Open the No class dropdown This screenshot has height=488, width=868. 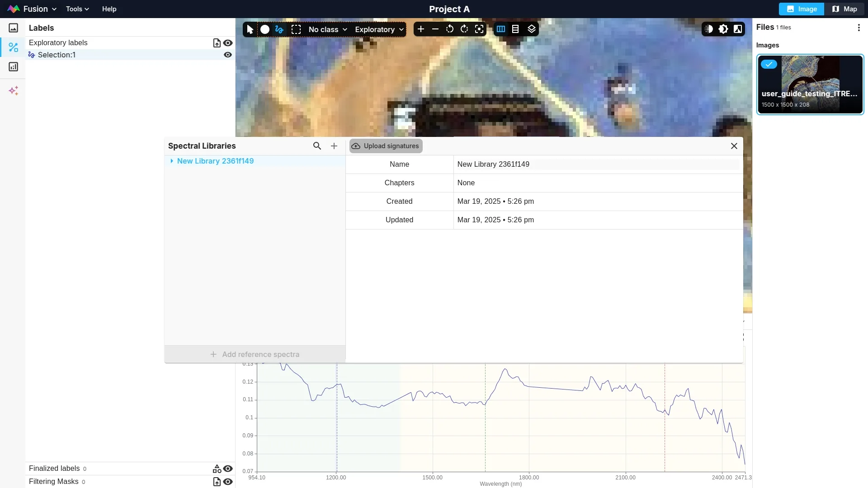coord(328,29)
